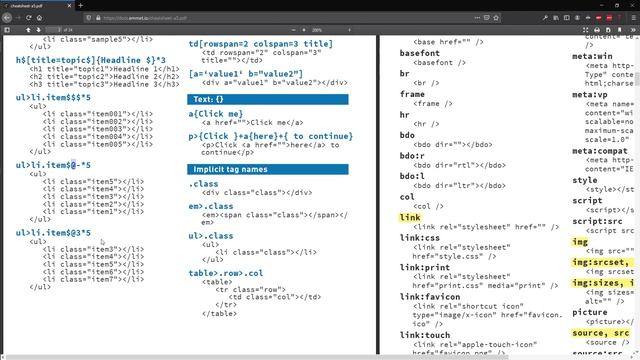Click the second red extension icon
The height and width of the screenshot is (360, 640).
click(609, 18)
